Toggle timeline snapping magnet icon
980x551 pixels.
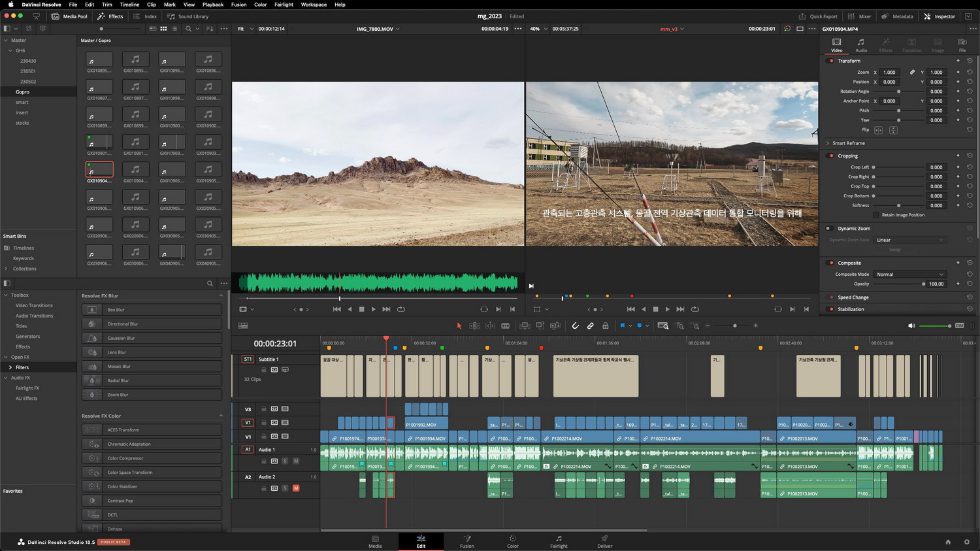[x=575, y=326]
